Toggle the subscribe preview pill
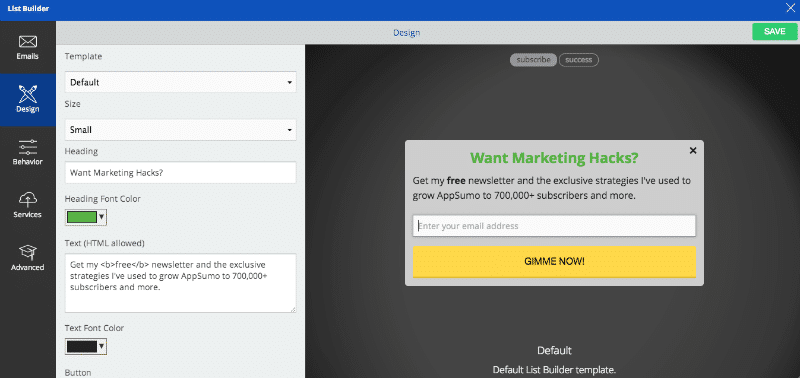The width and height of the screenshot is (800, 378). (533, 60)
